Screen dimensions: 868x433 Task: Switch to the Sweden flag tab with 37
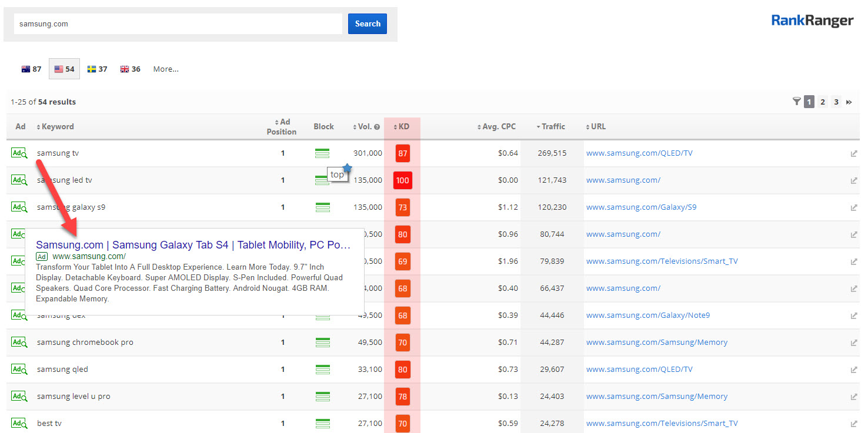click(x=97, y=69)
